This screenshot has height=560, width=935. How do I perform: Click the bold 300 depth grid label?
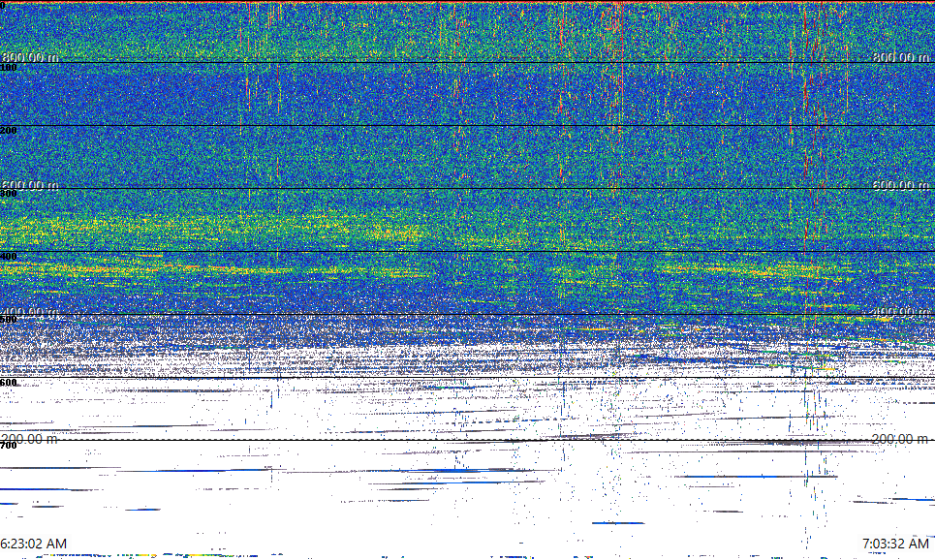[x=9, y=194]
